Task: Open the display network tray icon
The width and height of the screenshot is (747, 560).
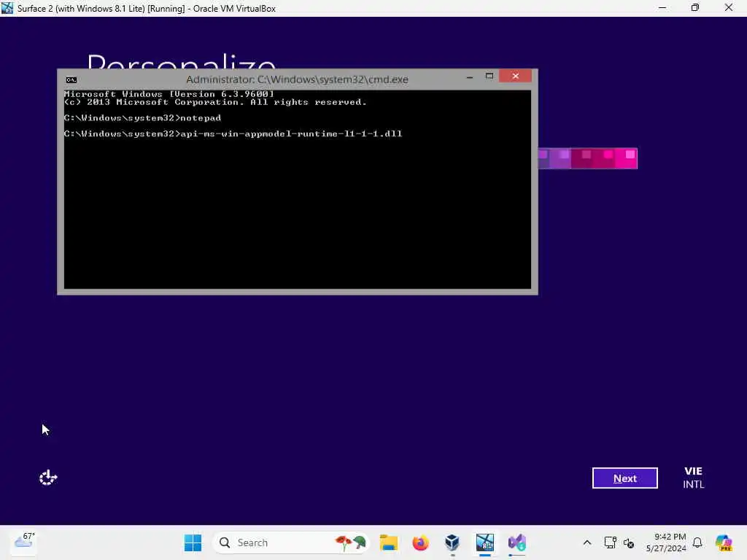Action: pos(611,542)
